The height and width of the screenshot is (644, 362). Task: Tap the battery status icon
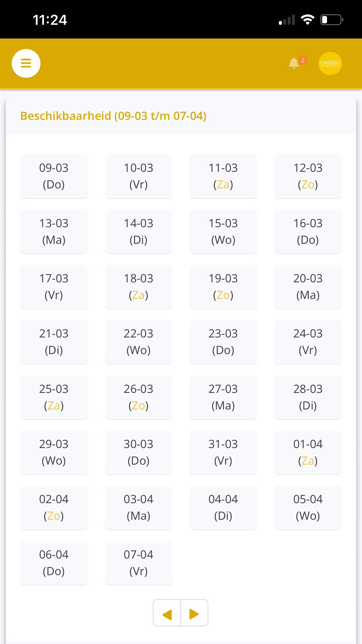coord(332,20)
